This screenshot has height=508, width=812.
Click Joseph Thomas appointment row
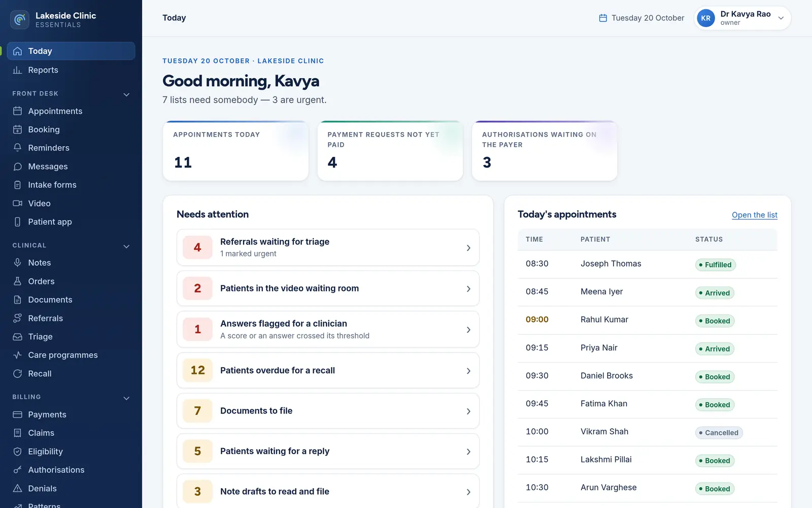(648, 264)
